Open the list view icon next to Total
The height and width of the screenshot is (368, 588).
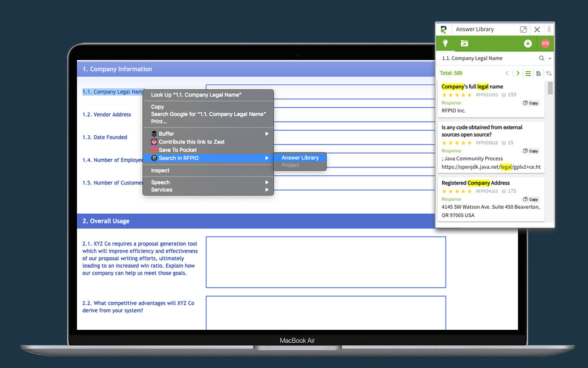point(527,73)
